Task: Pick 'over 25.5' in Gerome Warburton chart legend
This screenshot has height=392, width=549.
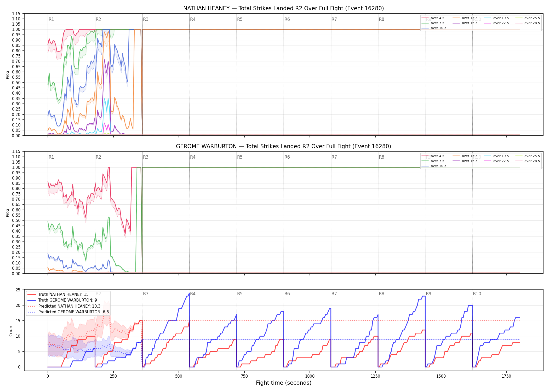Action: coord(528,156)
